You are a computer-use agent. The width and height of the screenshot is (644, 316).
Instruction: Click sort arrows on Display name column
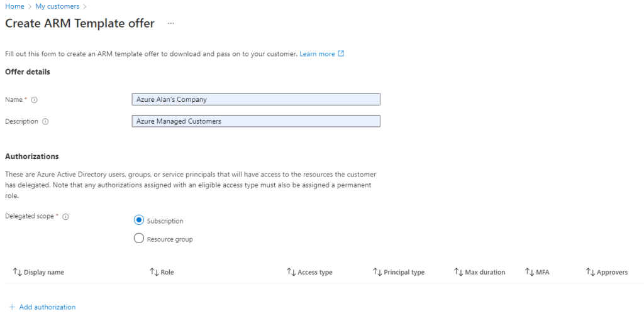click(x=17, y=272)
